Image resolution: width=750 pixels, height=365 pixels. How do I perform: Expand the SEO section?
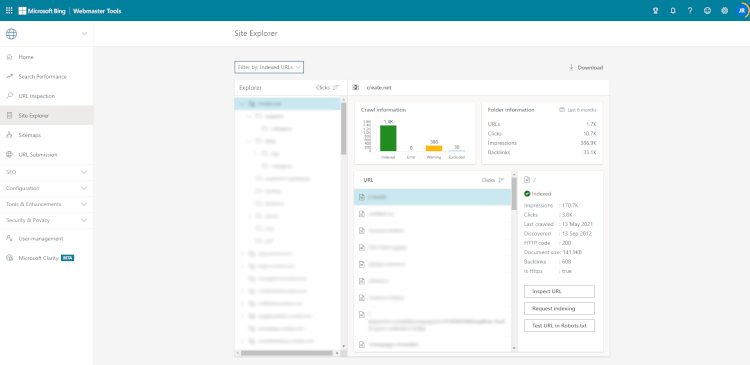[x=47, y=172]
